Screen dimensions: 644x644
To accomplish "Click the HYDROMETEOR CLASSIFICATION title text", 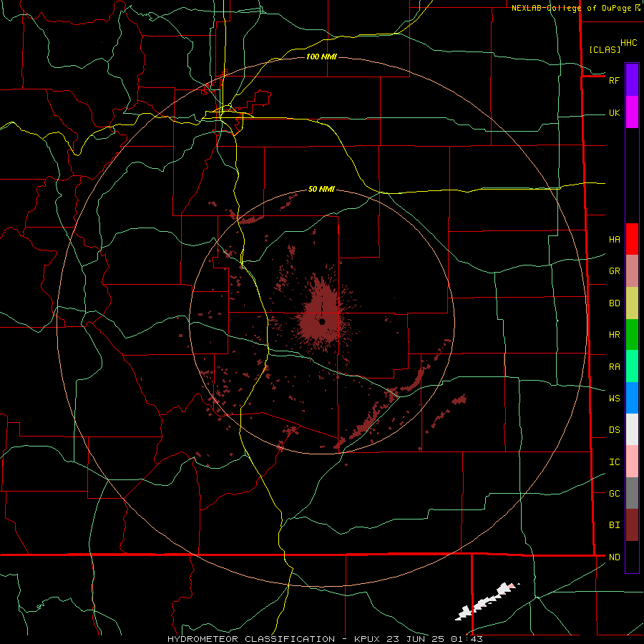I will coord(251,639).
